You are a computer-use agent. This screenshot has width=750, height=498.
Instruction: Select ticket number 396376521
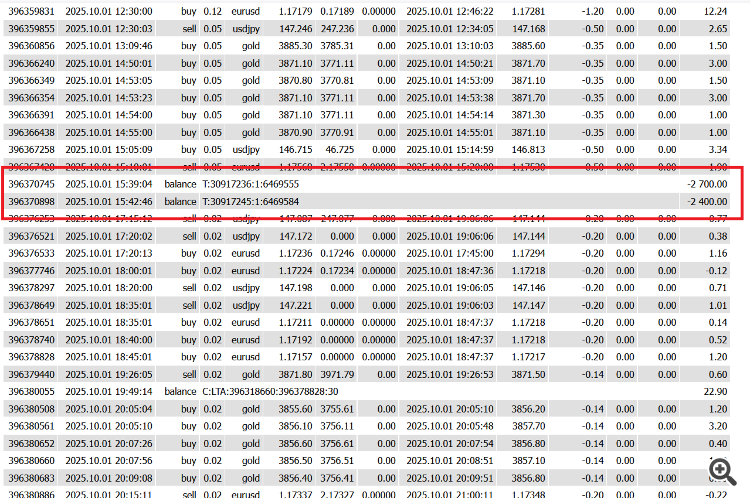coord(32,236)
